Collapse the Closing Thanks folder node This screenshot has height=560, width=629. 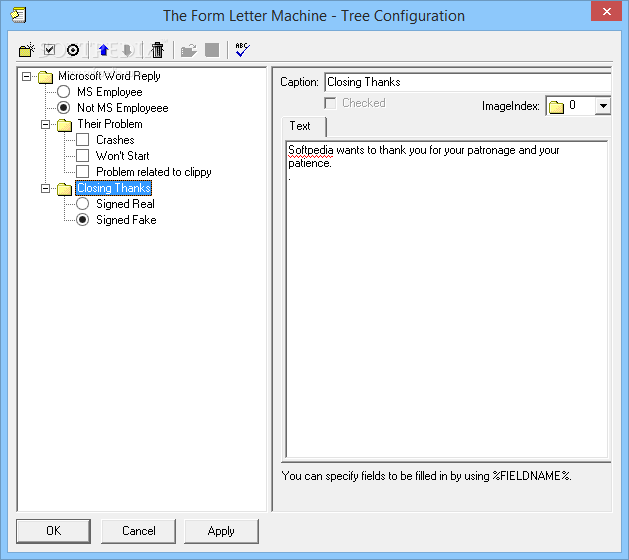pos(45,188)
